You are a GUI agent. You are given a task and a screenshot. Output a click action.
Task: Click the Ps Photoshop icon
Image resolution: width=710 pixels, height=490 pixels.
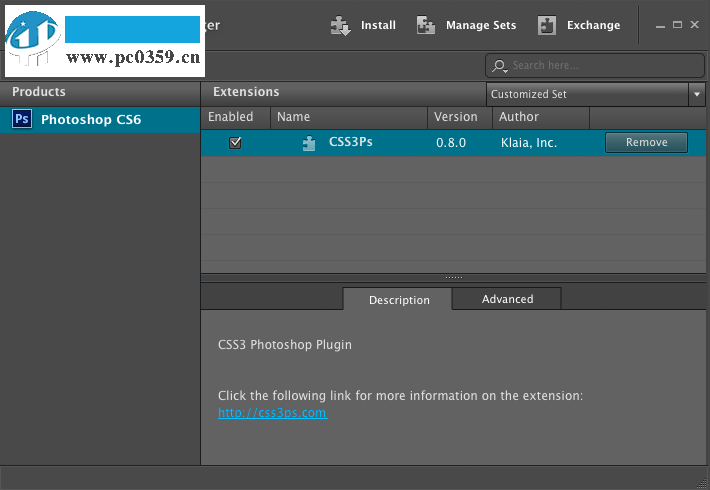22,119
